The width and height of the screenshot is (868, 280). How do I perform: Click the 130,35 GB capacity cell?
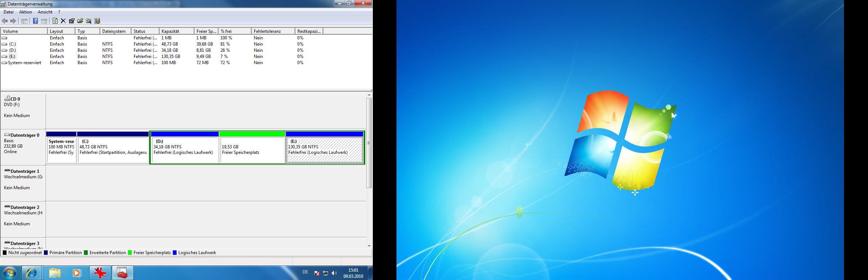click(x=171, y=57)
